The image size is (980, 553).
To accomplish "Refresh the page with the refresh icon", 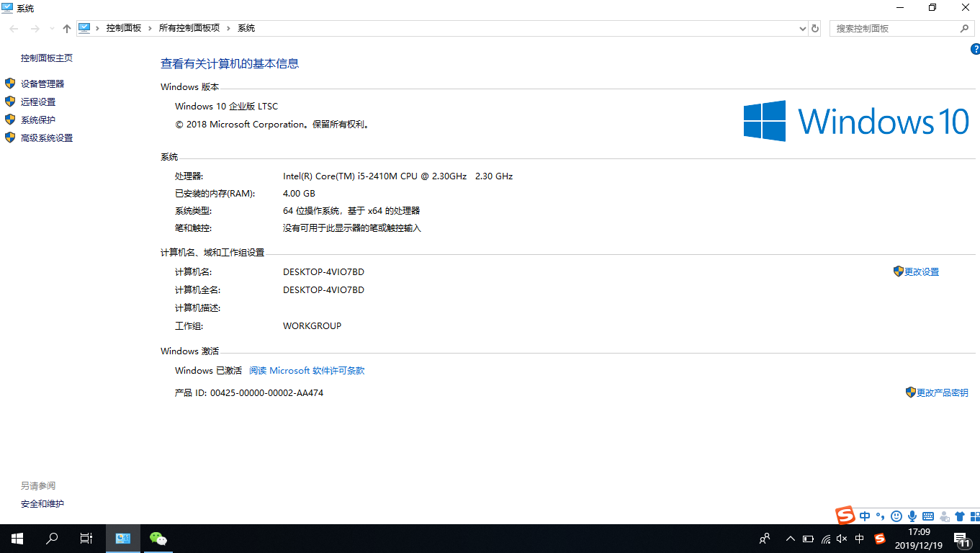I will (x=814, y=28).
